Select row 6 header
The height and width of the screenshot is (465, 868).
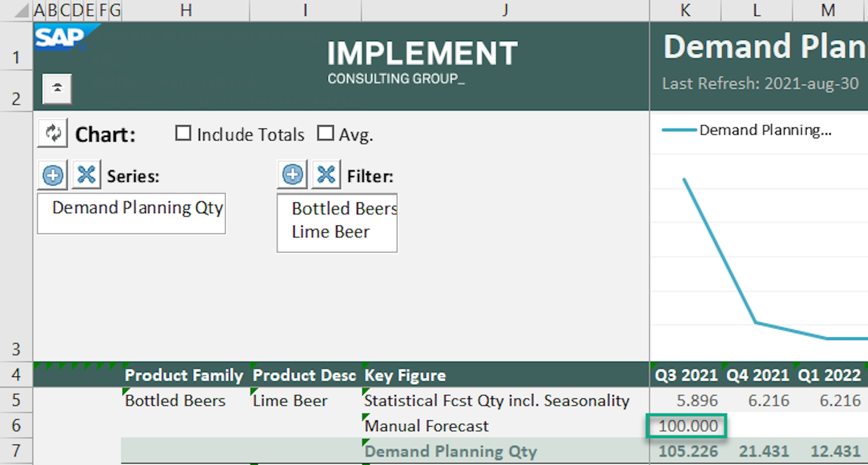pos(16,425)
